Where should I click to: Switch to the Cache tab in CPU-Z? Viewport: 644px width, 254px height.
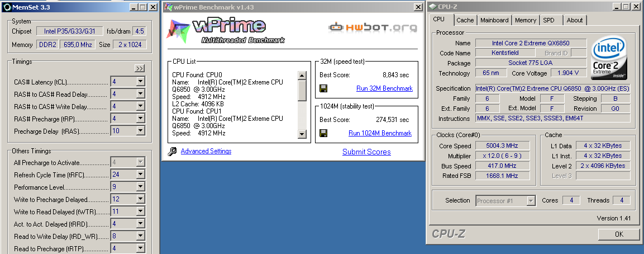[x=465, y=20]
